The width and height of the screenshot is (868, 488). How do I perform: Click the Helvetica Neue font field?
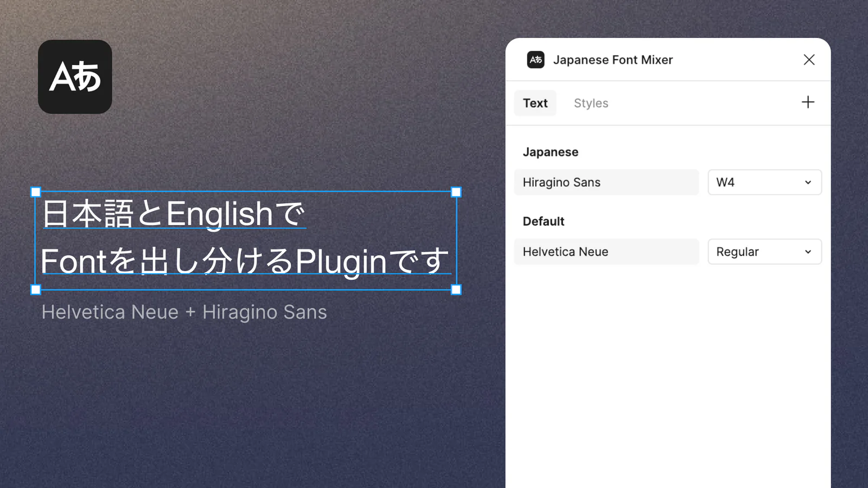tap(607, 252)
